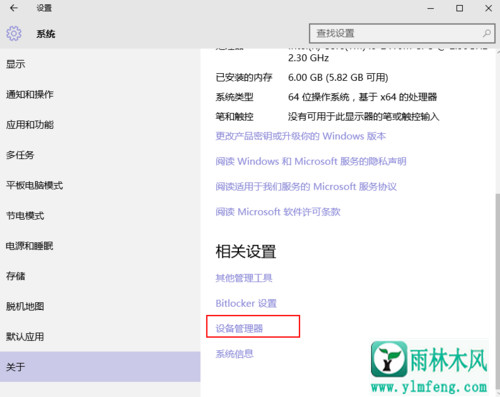Click the 已安装的内存 label
The height and width of the screenshot is (397, 500).
244,78
